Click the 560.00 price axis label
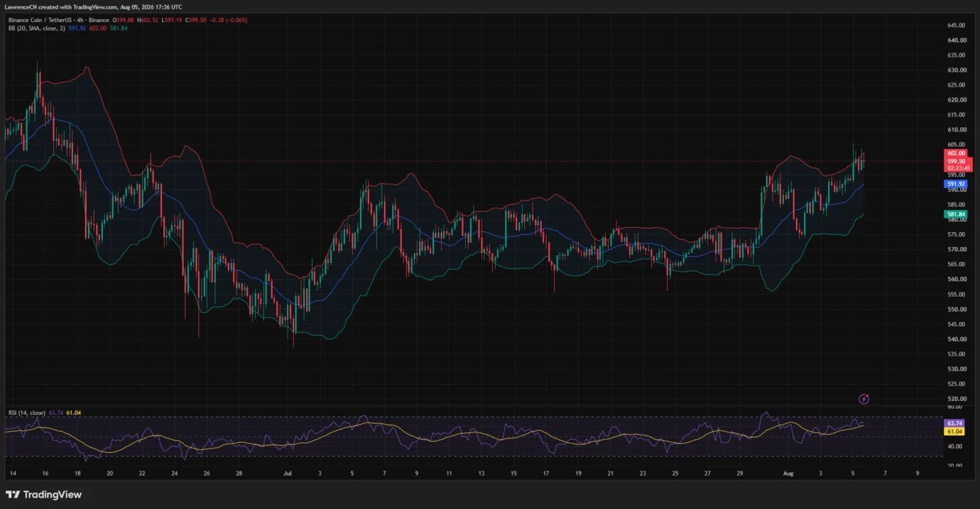The height and width of the screenshot is (509, 980). [x=956, y=279]
